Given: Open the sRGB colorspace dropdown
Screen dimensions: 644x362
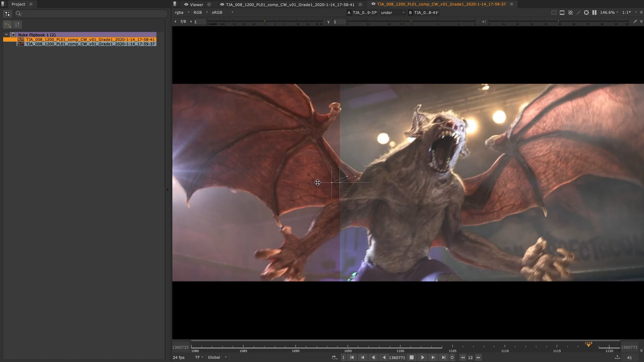Looking at the screenshot, I should (223, 13).
